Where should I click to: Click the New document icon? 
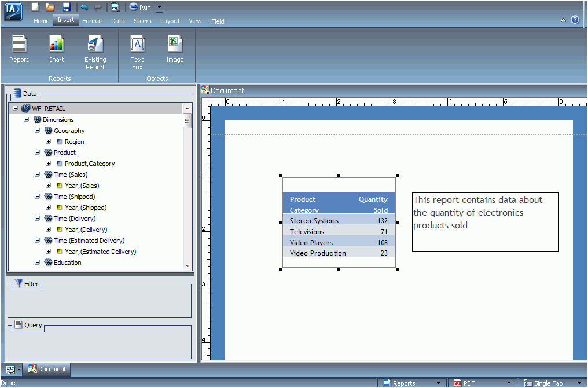coord(35,7)
